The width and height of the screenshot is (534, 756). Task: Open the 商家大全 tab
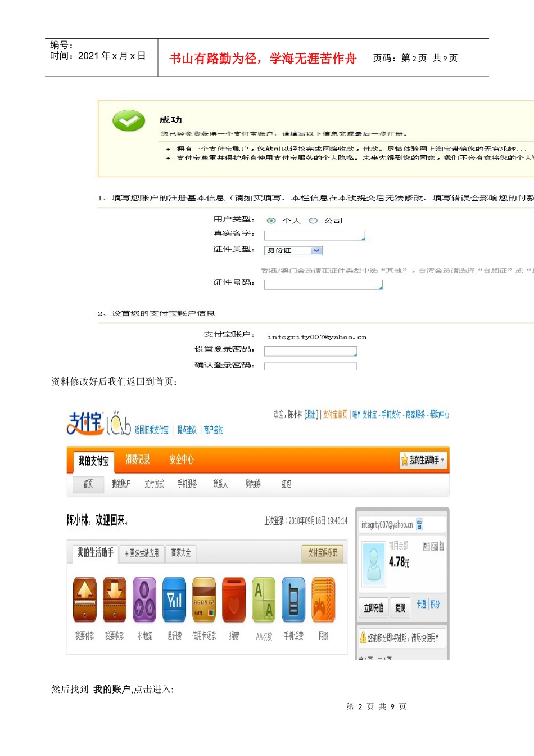point(181,553)
